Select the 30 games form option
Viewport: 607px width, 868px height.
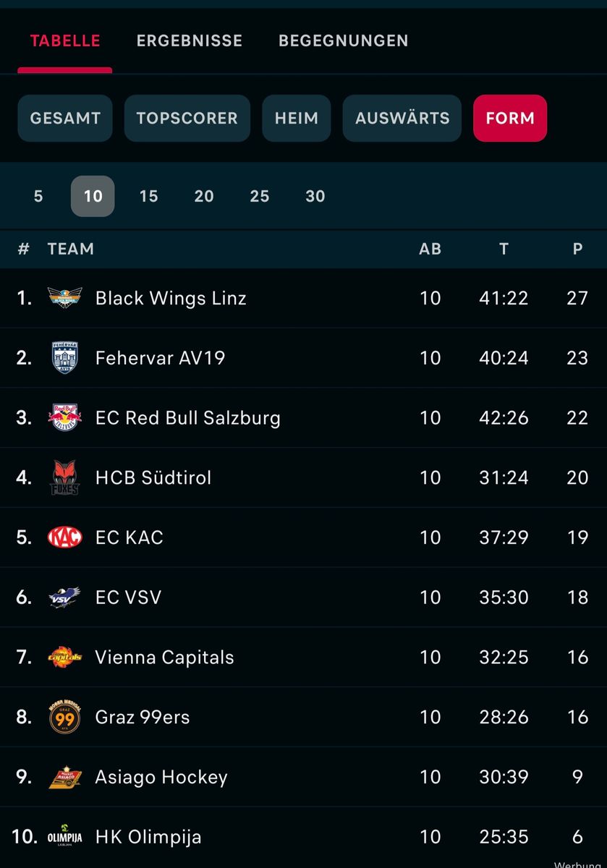[315, 196]
